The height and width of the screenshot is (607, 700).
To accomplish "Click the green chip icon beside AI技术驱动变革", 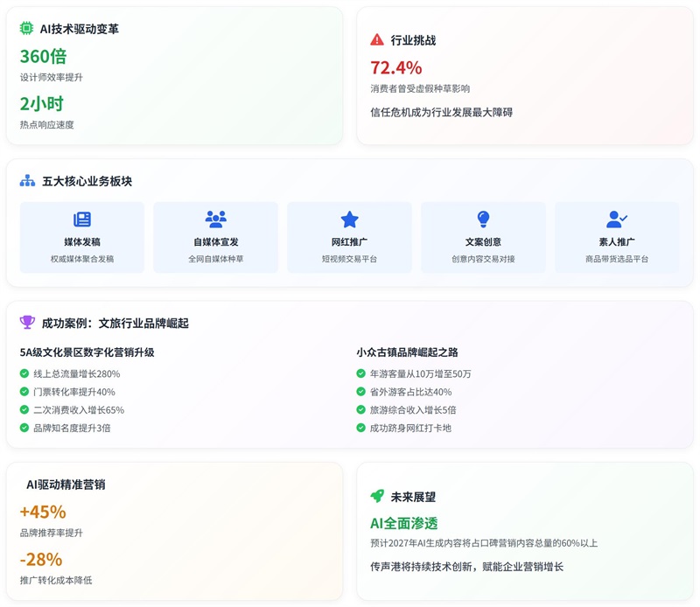I will (x=26, y=29).
